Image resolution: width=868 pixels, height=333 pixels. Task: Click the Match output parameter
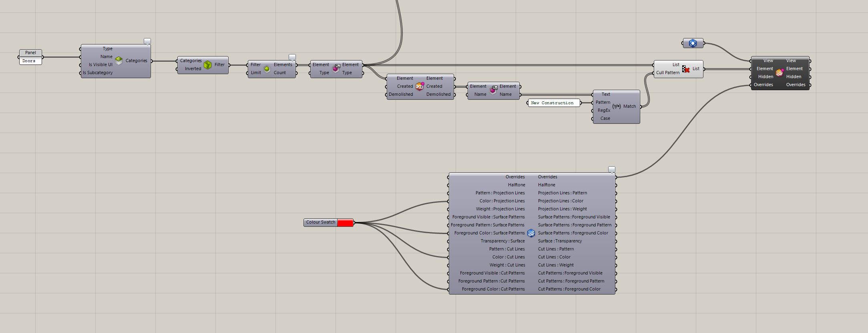(x=629, y=106)
